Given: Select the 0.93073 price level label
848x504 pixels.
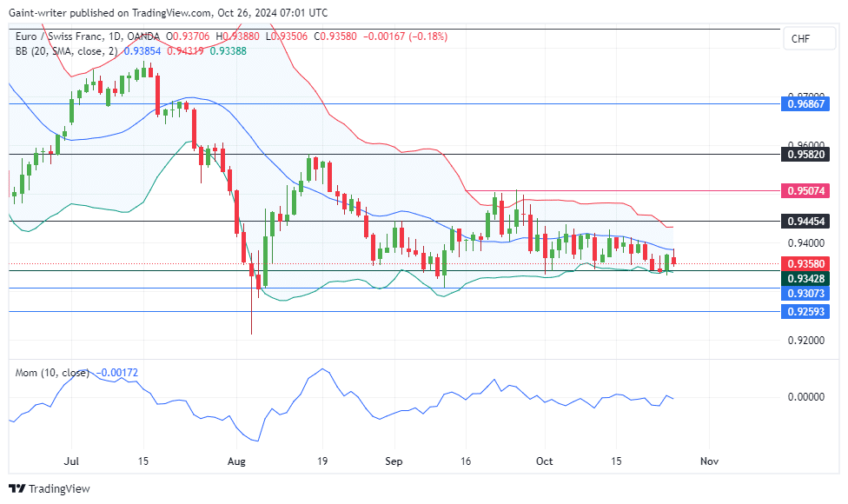Looking at the screenshot, I should 805,293.
